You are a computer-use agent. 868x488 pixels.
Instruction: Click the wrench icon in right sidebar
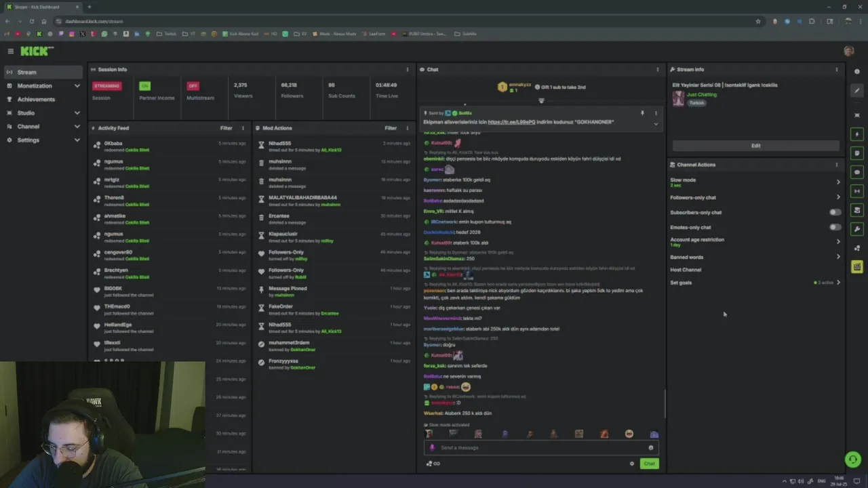click(857, 229)
